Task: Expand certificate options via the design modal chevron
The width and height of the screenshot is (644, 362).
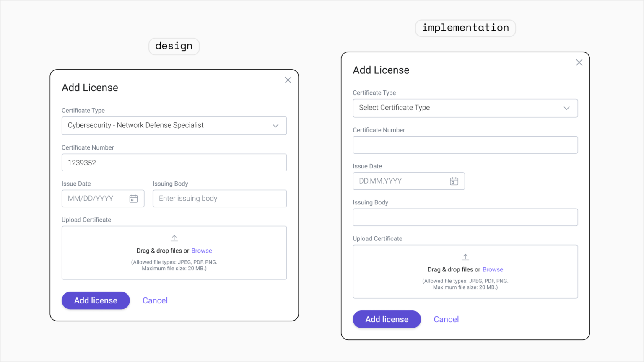Action: [275, 126]
